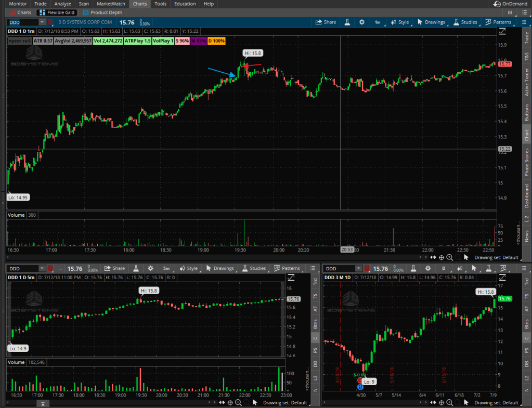Switch to the Flexible Grid subtab
This screenshot has height=408, width=532.
57,12
